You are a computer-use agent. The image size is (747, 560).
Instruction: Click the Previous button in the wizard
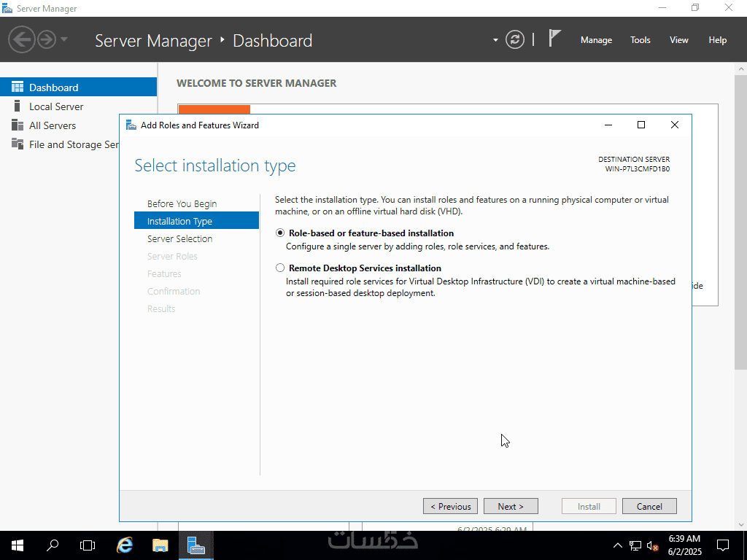[450, 506]
